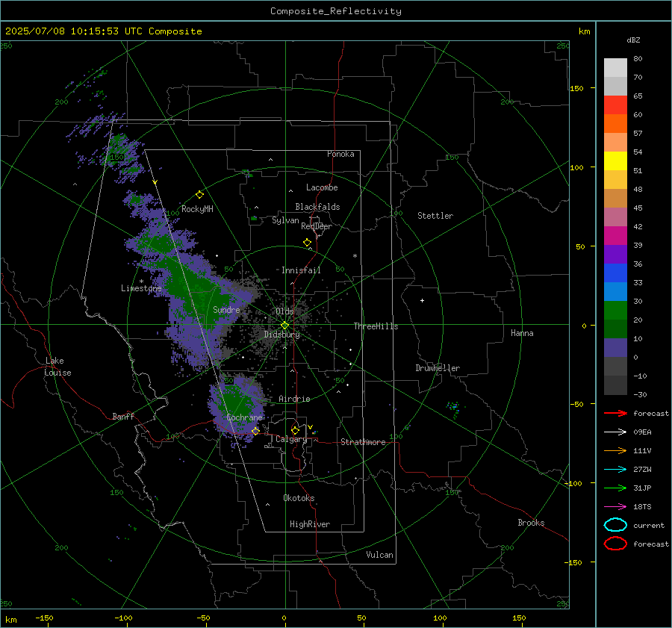Viewport: 672px width, 628px height.
Task: Click the Banff town label
Action: pyautogui.click(x=123, y=416)
